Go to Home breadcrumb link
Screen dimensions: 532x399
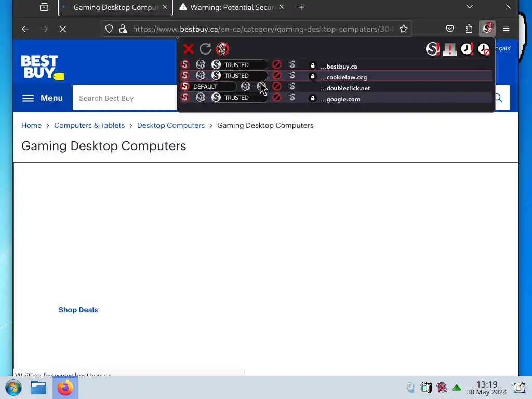pos(31,125)
